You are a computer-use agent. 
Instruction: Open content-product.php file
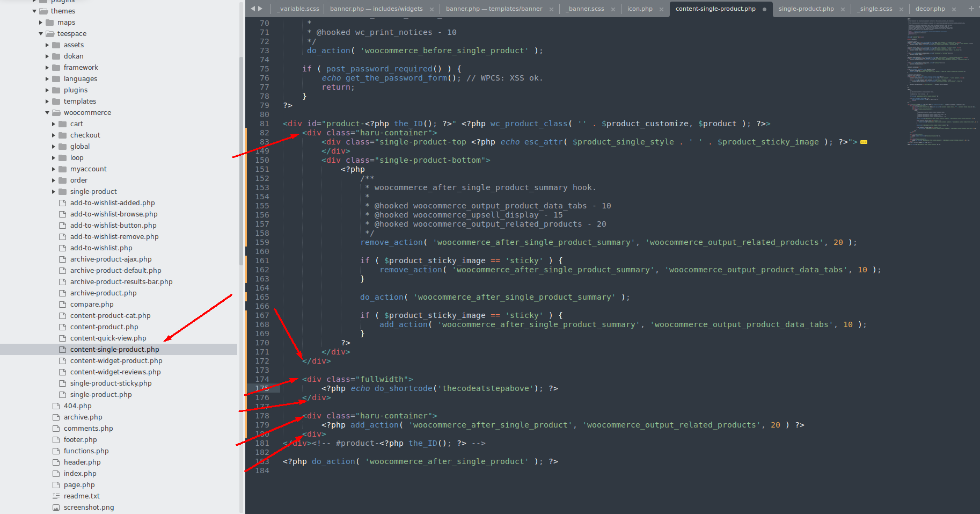tap(104, 327)
